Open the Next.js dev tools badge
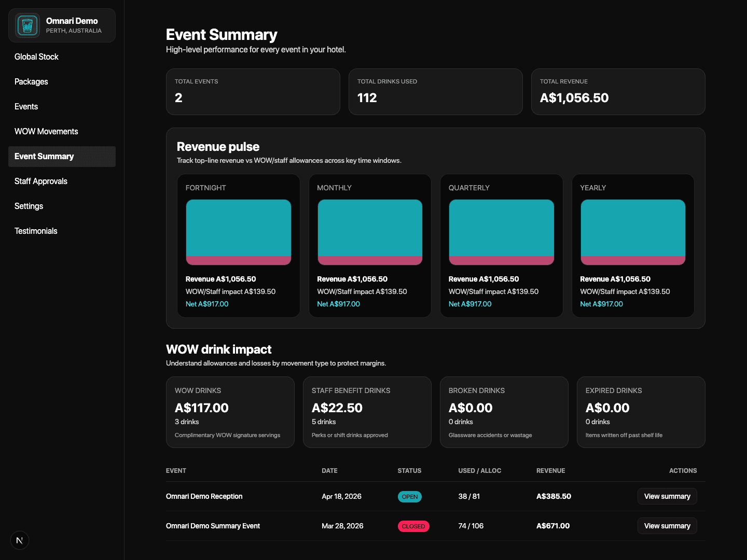 20,540
